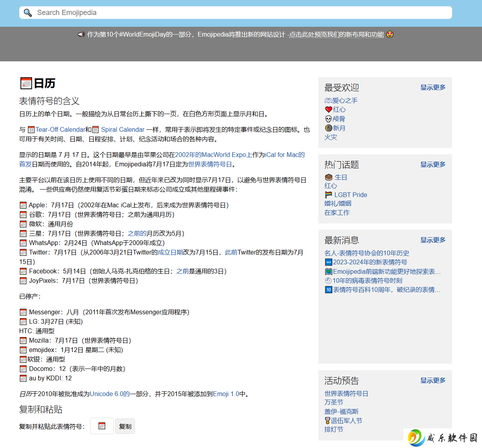Viewport: 482px width, 448px height.
Task: Click the calendar icon beside Docomo: 12
Action: point(23,369)
